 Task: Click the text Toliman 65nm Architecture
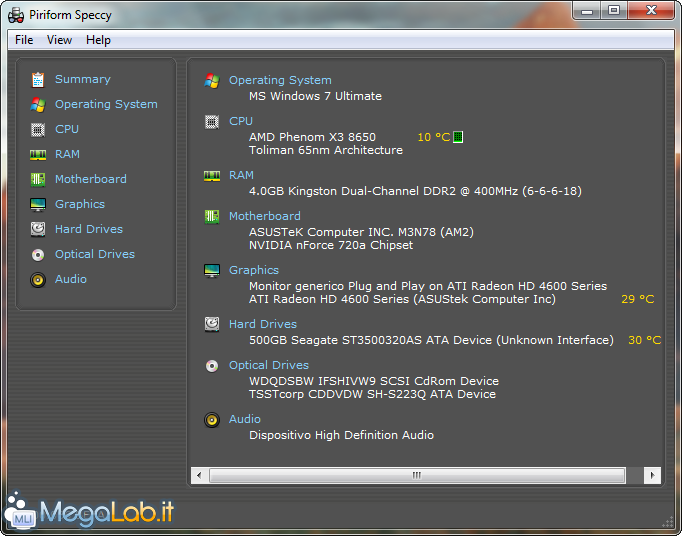(326, 150)
